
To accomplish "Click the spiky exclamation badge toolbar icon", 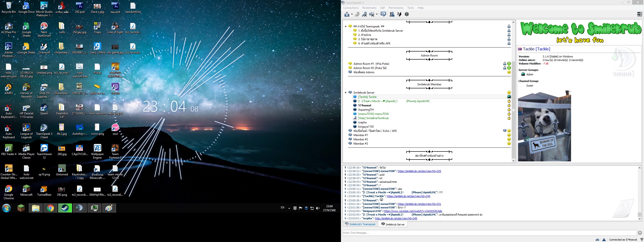I will click(x=407, y=14).
